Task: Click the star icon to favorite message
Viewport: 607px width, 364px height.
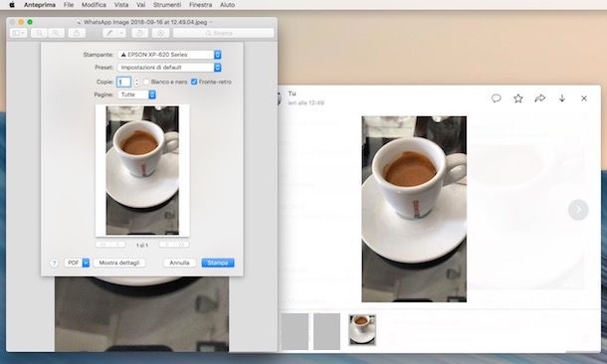Action: 518,98
